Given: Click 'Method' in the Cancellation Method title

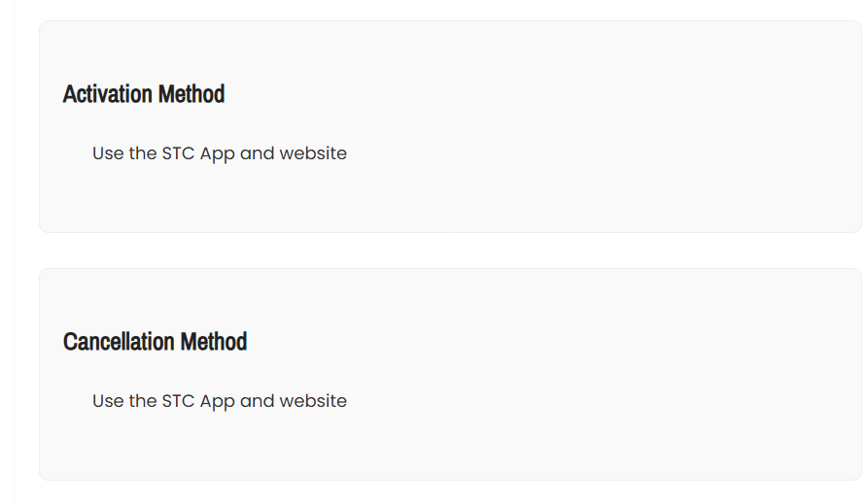Looking at the screenshot, I should tap(214, 342).
